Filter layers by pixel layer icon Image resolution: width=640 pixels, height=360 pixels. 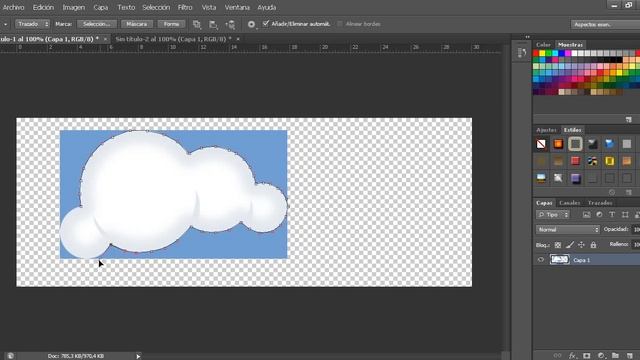[x=587, y=215]
